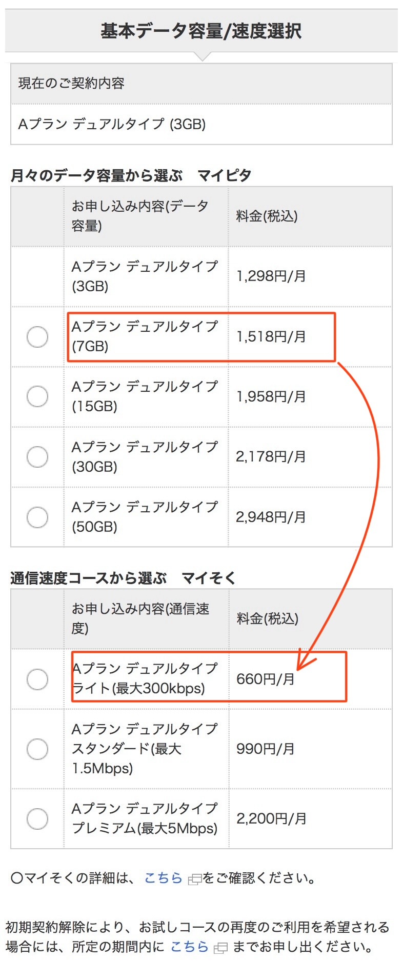The width and height of the screenshot is (403, 980).
Task: Choose the 50GB plan radio button
Action: click(37, 516)
